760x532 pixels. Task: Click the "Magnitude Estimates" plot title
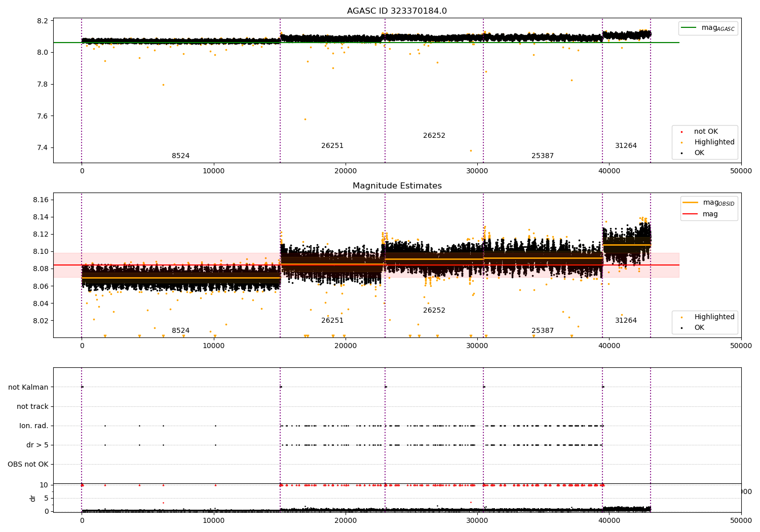click(x=397, y=186)
